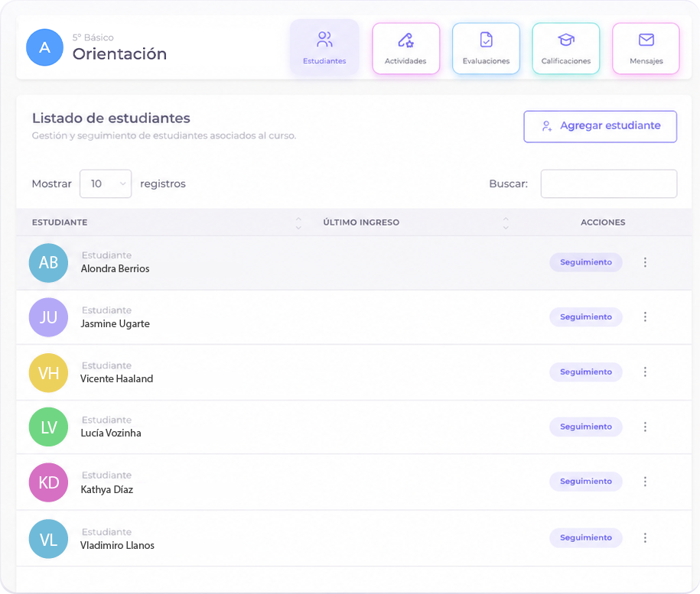Click Seguimiento for Vicente Haaland
The image size is (700, 594).
tap(586, 372)
